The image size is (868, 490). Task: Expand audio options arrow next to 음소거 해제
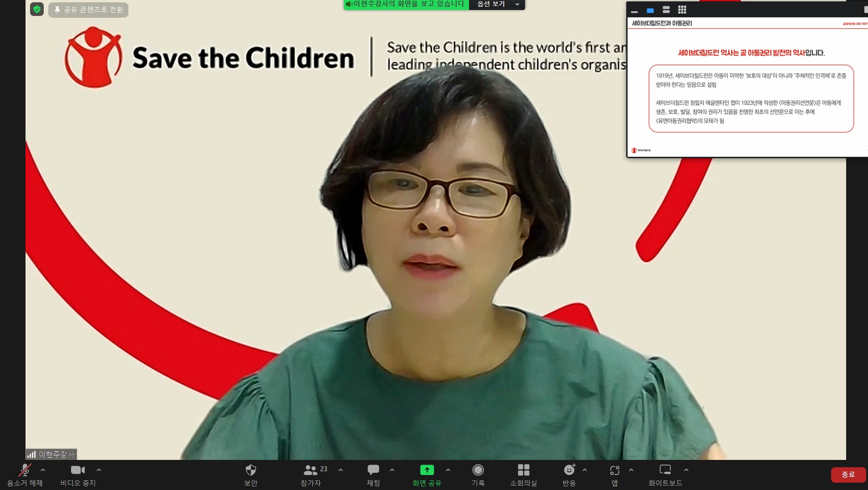[x=43, y=470]
